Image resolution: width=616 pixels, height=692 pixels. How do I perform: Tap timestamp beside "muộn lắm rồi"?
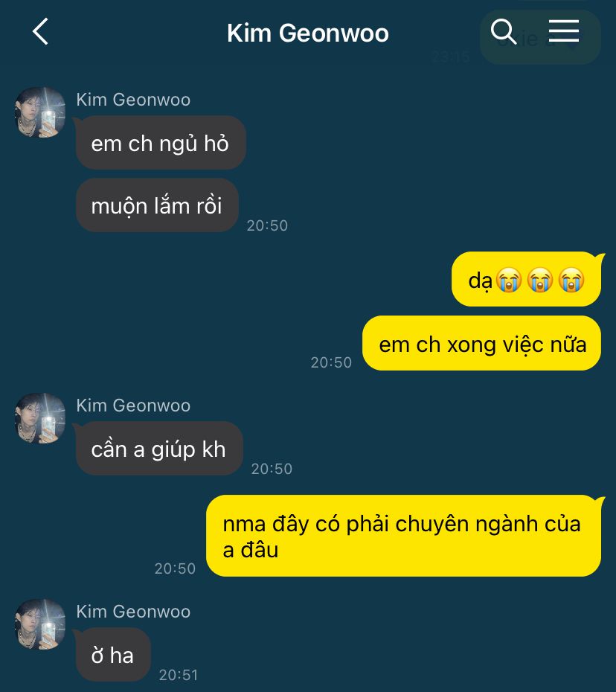click(x=267, y=225)
